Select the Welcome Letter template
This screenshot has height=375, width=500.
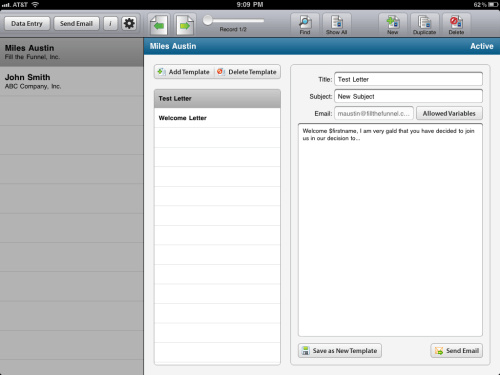[217, 118]
